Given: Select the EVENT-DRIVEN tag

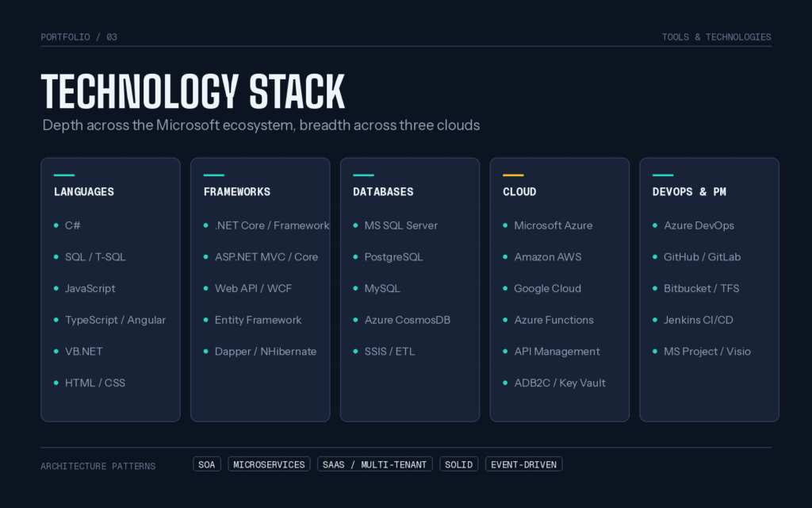Looking at the screenshot, I should coord(523,464).
